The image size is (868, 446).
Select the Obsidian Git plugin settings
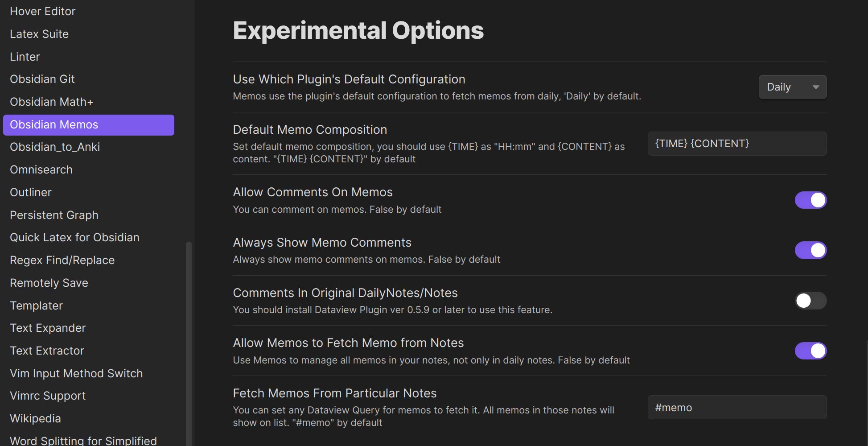click(x=42, y=79)
